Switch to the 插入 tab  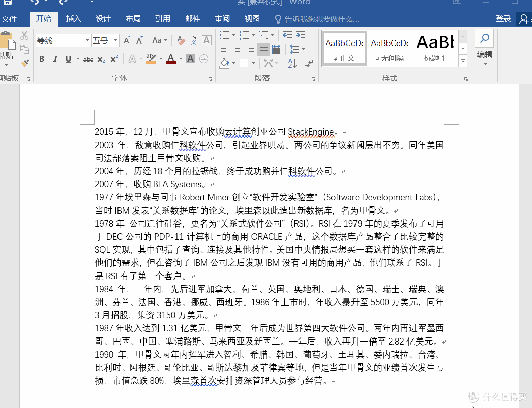(x=73, y=19)
